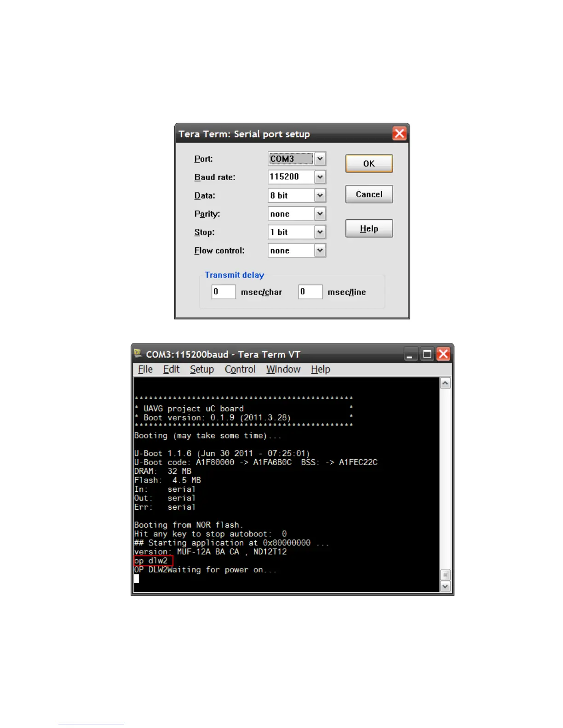Close the Tera Term VT window
The height and width of the screenshot is (728, 563).
point(443,354)
